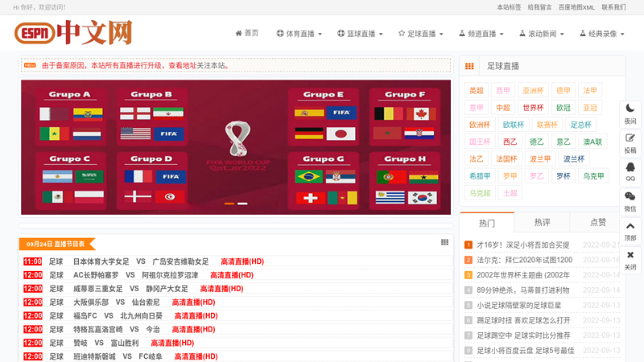This screenshot has width=644, height=362.
Task: Select the 英超 league tag
Action: click(477, 91)
